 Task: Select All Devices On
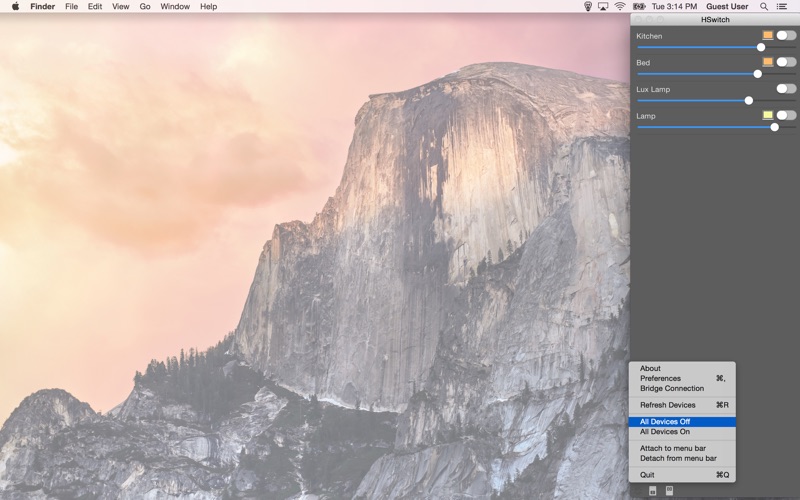coord(682,432)
